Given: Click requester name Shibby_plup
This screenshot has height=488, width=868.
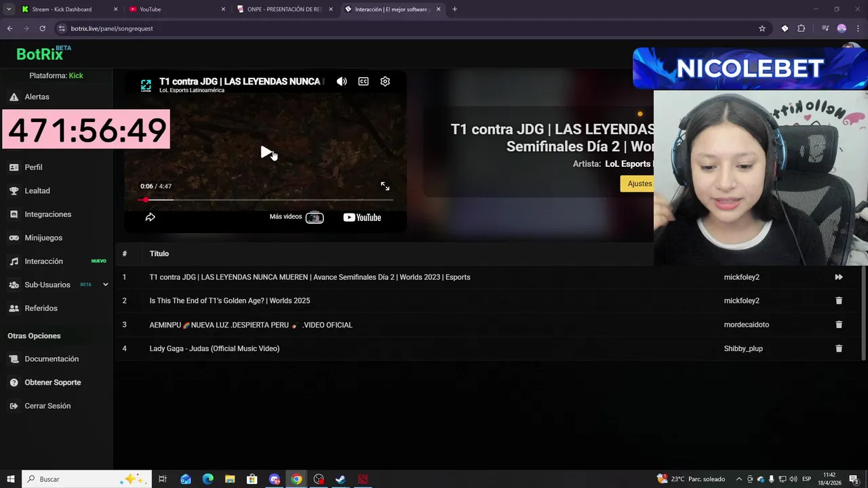Looking at the screenshot, I should (743, 348).
